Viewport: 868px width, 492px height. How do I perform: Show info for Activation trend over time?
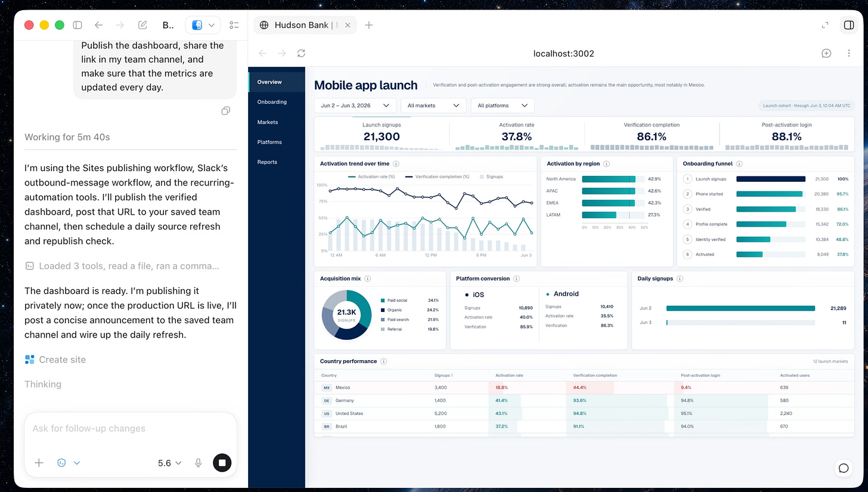[396, 163]
